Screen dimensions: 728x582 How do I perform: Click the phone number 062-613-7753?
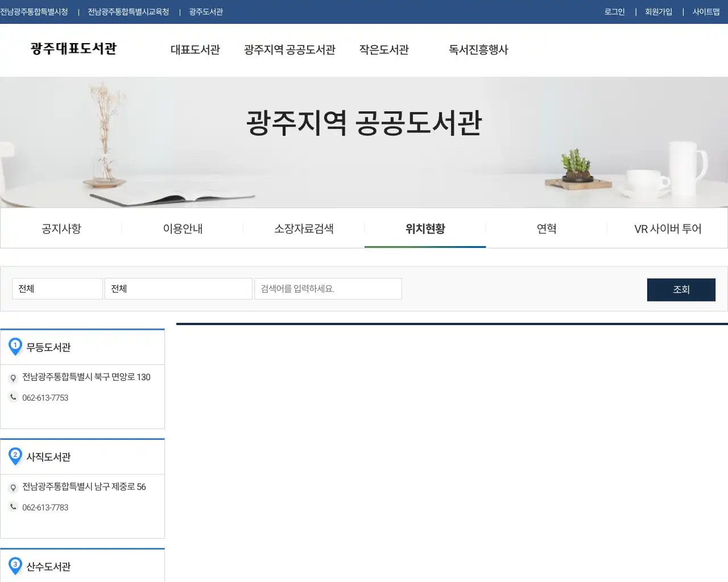[45, 398]
